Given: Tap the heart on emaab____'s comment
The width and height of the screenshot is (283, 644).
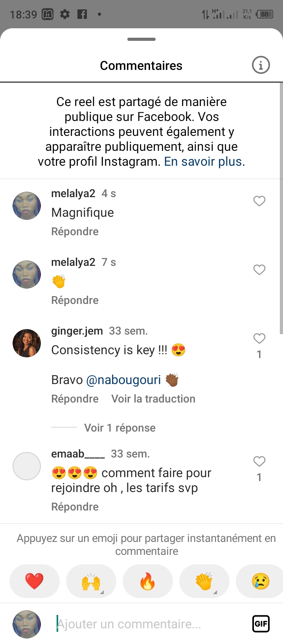Looking at the screenshot, I should [x=259, y=461].
